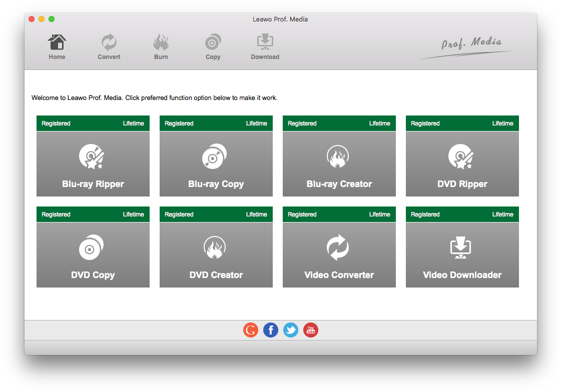Image resolution: width=561 pixels, height=392 pixels.
Task: Launch Blu-ray Copy via its title label
Action: coord(216,184)
